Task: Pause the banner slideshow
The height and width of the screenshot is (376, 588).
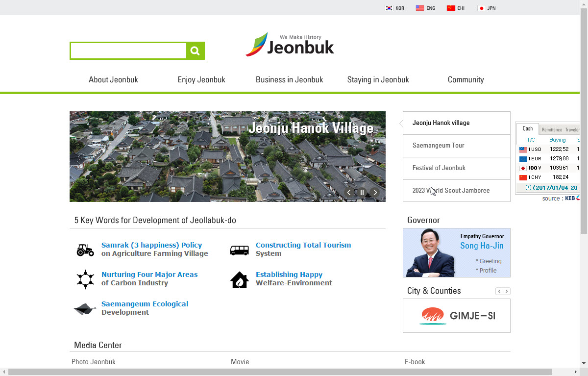Action: coord(362,193)
